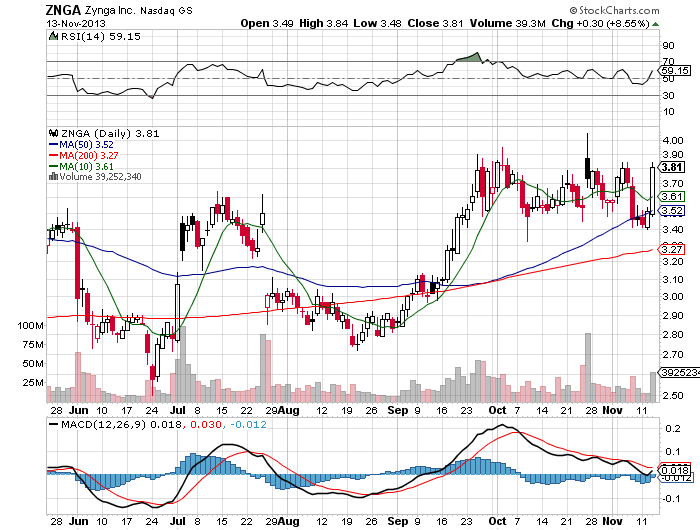
Task: Click the 0.018 MACD value tag on the right axis
Action: click(675, 470)
